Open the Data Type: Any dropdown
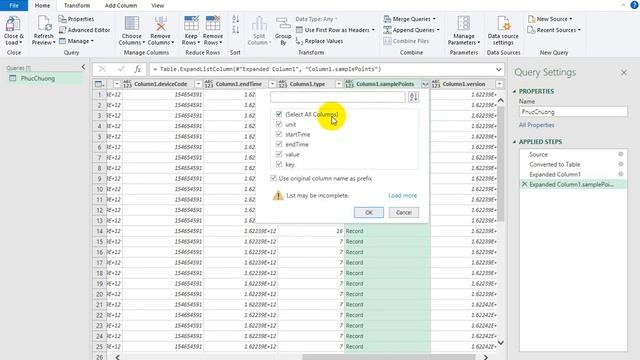The height and width of the screenshot is (360, 640). (x=316, y=19)
